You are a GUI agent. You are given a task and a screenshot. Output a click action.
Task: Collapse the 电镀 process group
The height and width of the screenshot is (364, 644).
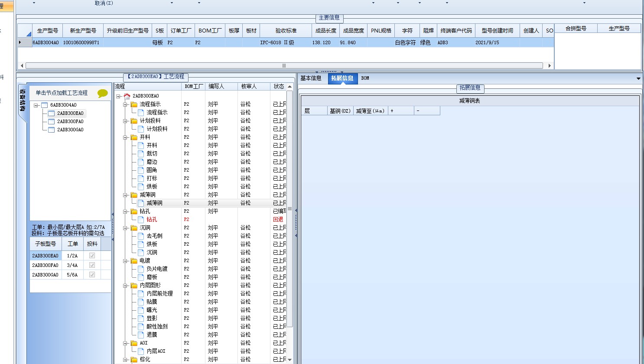[126, 261]
